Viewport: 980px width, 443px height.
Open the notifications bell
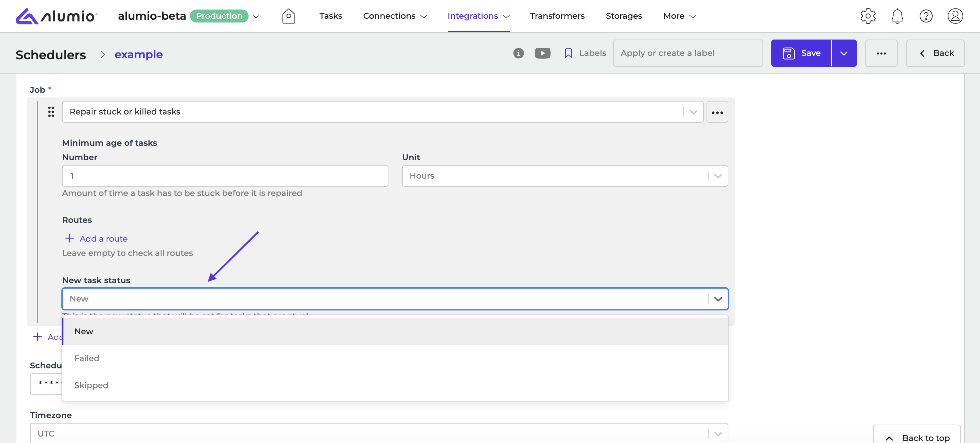click(897, 16)
